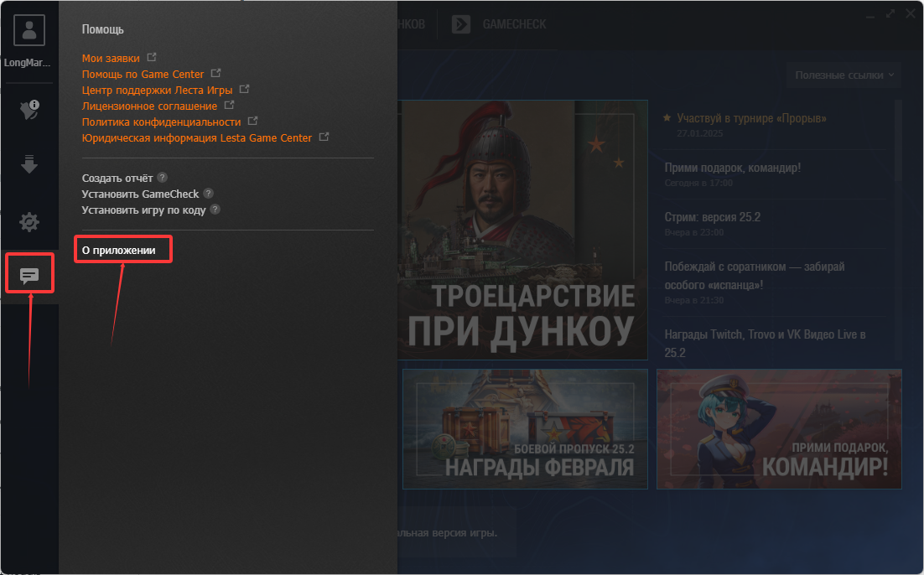Viewport: 924px width, 575px height.
Task: Switch to the GAMECHECK tab label
Action: coord(515,24)
